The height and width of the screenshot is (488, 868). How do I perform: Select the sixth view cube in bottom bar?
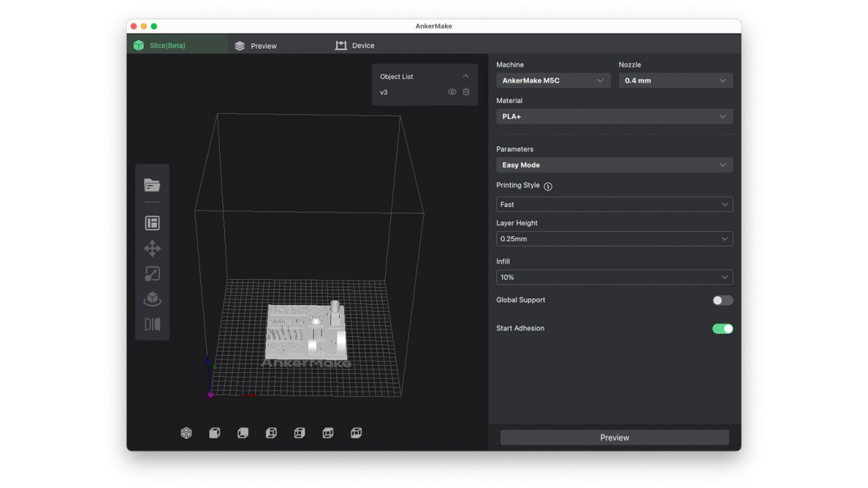coord(328,432)
